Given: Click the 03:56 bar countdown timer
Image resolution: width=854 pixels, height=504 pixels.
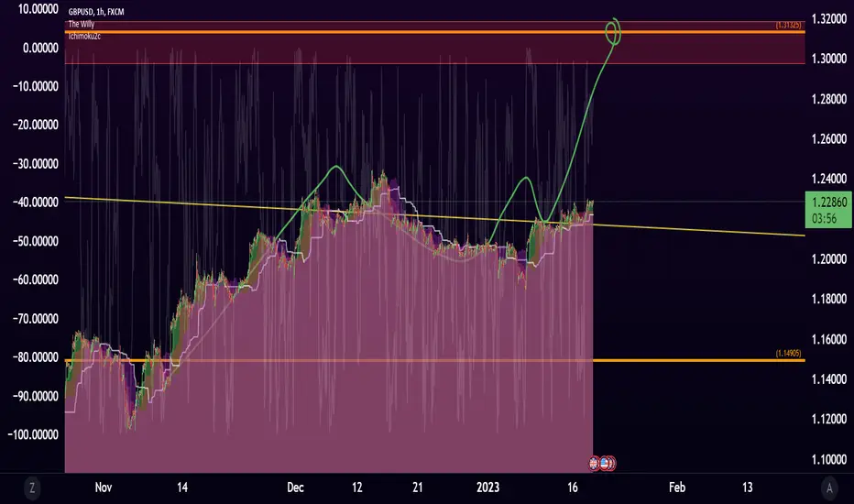Looking at the screenshot, I should (824, 218).
